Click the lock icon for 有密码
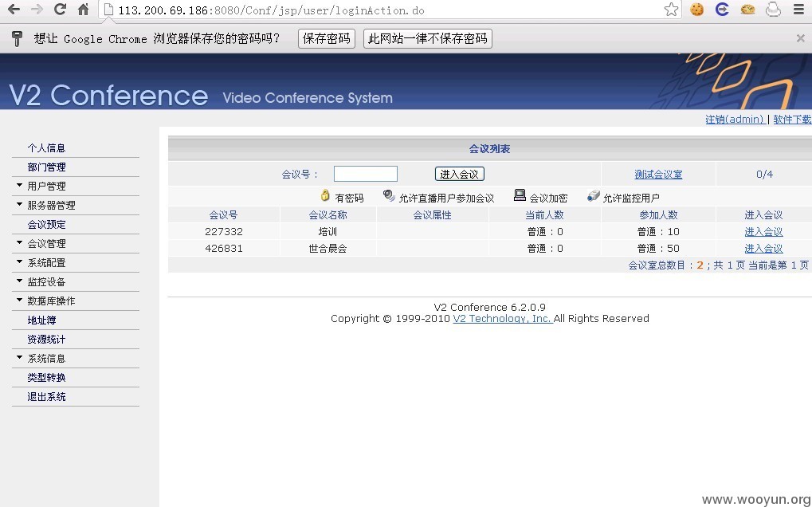This screenshot has height=507, width=812. point(325,195)
